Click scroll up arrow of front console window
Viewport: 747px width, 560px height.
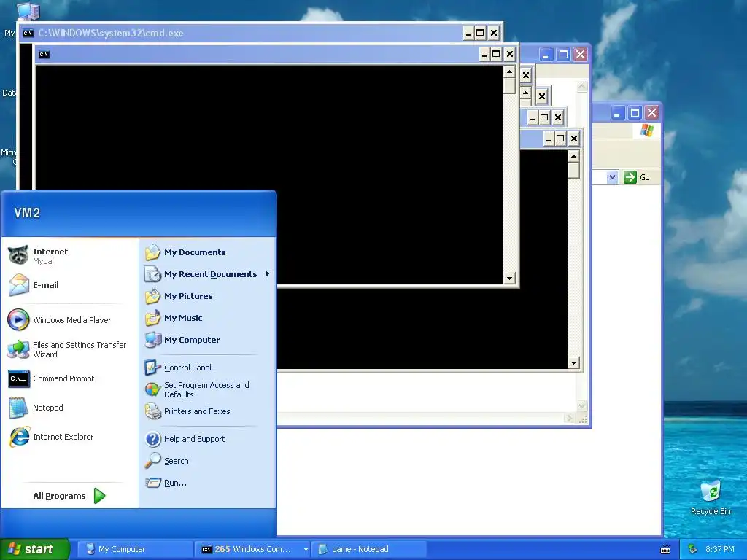click(x=509, y=72)
